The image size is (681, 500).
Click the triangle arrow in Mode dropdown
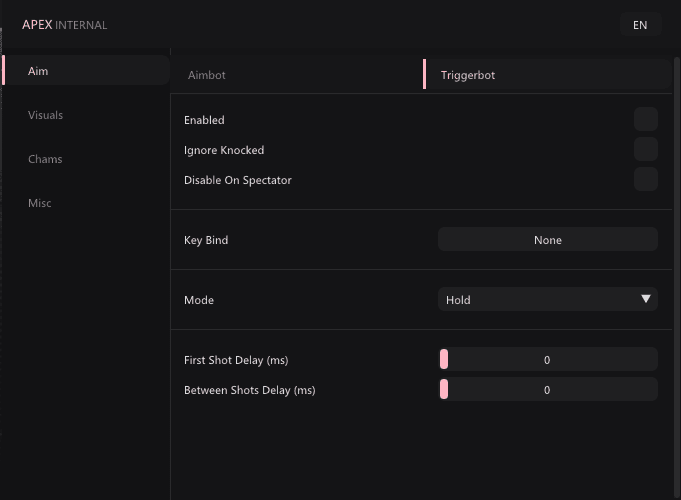tap(645, 299)
